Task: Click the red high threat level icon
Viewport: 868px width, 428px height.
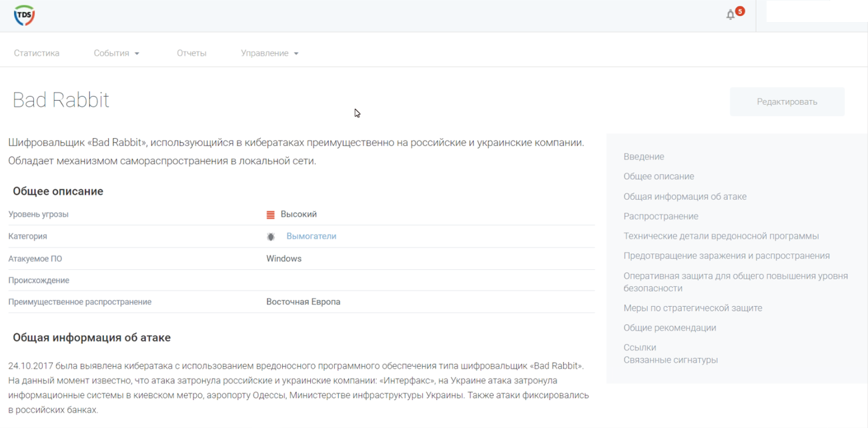Action: (270, 215)
